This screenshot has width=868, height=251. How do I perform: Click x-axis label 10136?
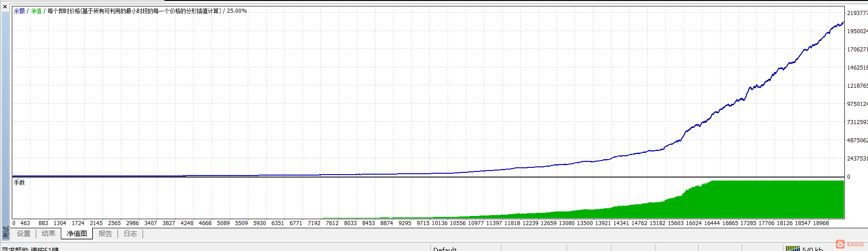coord(439,223)
